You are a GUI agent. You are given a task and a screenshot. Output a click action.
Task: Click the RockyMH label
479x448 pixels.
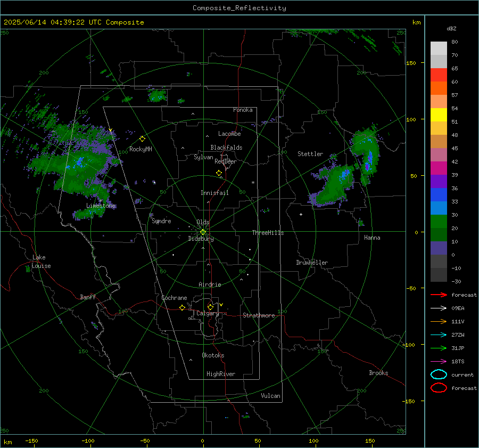pyautogui.click(x=141, y=149)
